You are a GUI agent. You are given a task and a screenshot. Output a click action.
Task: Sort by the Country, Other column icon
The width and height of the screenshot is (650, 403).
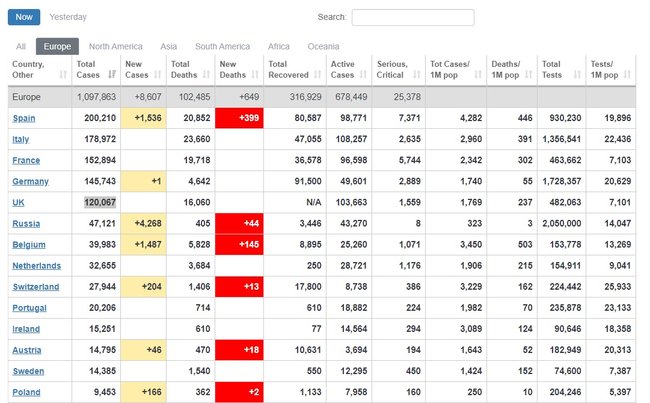point(63,75)
